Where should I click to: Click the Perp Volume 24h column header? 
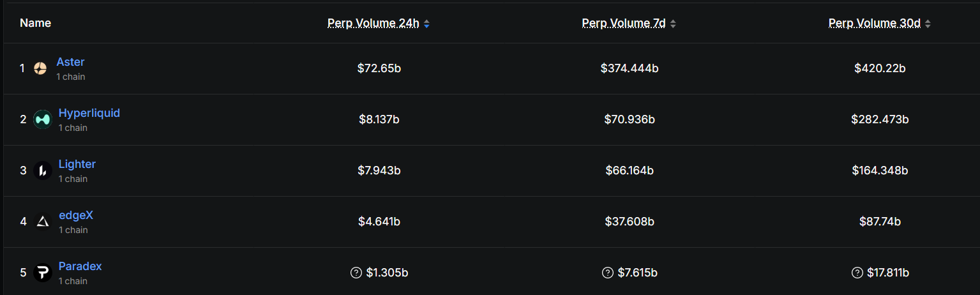pos(373,23)
